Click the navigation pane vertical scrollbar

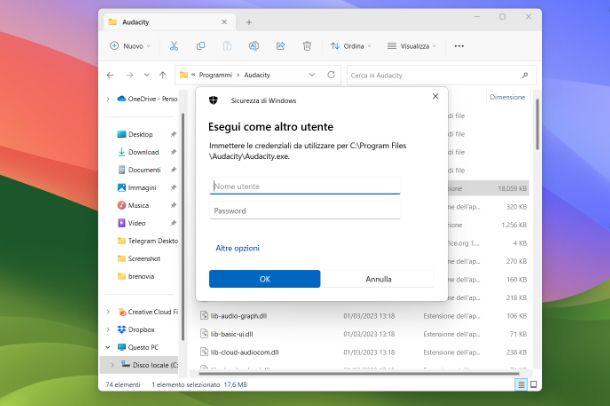pos(182,227)
